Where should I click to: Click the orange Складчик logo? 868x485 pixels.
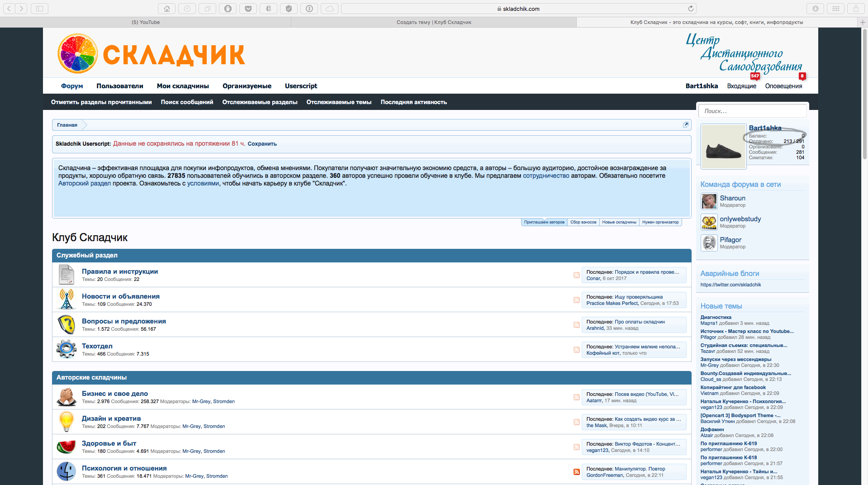tap(152, 54)
